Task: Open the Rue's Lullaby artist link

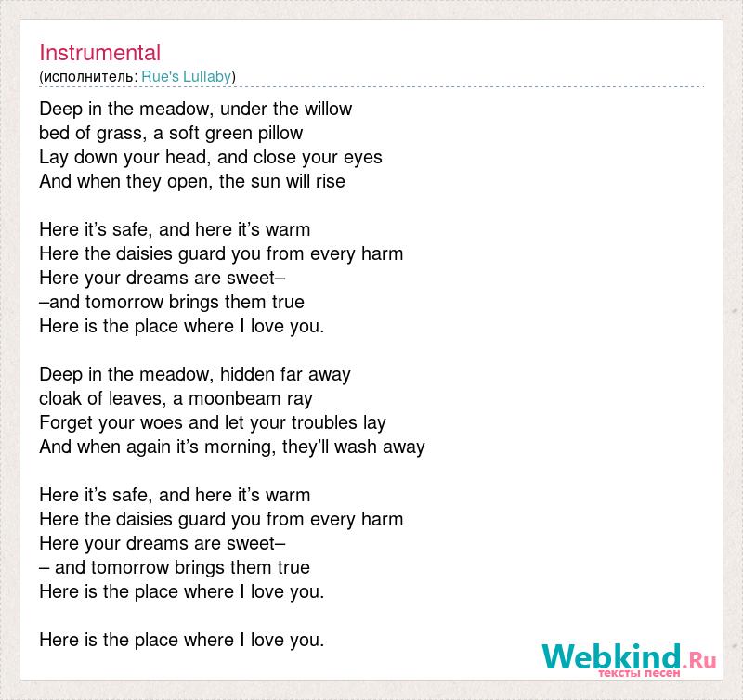Action: point(187,77)
